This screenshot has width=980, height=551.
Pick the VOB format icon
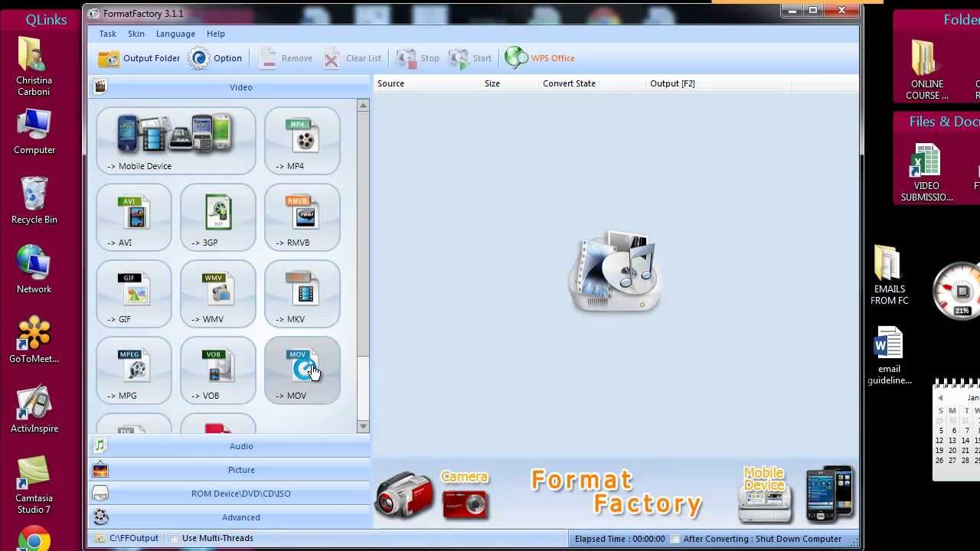tap(218, 370)
